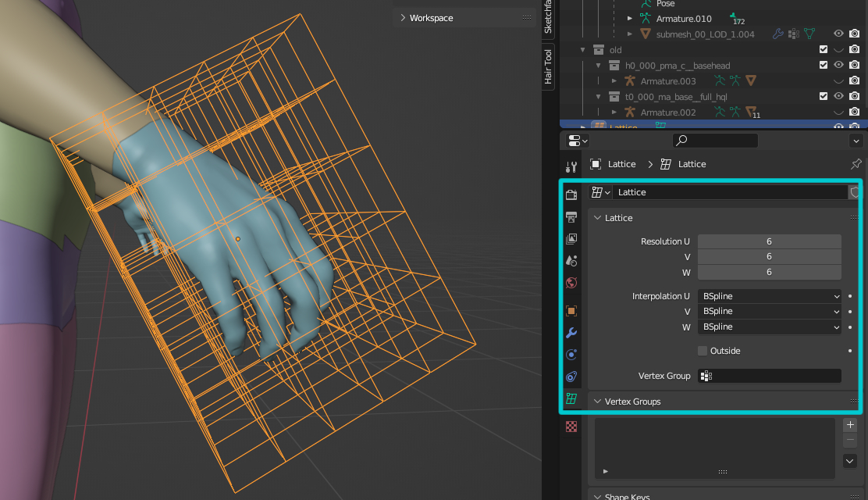The image size is (868, 500).
Task: Open Interpolation U BSpline dropdown
Action: pyautogui.click(x=769, y=296)
